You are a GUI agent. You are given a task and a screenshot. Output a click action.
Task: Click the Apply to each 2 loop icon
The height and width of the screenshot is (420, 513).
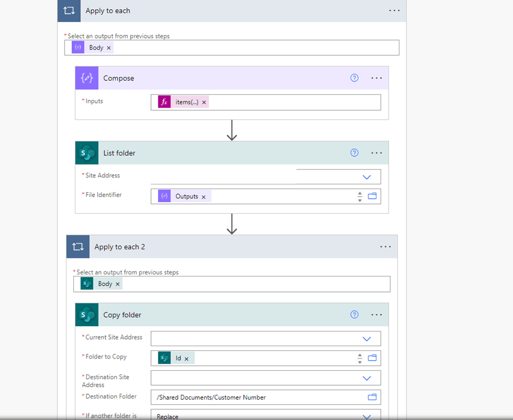point(78,246)
